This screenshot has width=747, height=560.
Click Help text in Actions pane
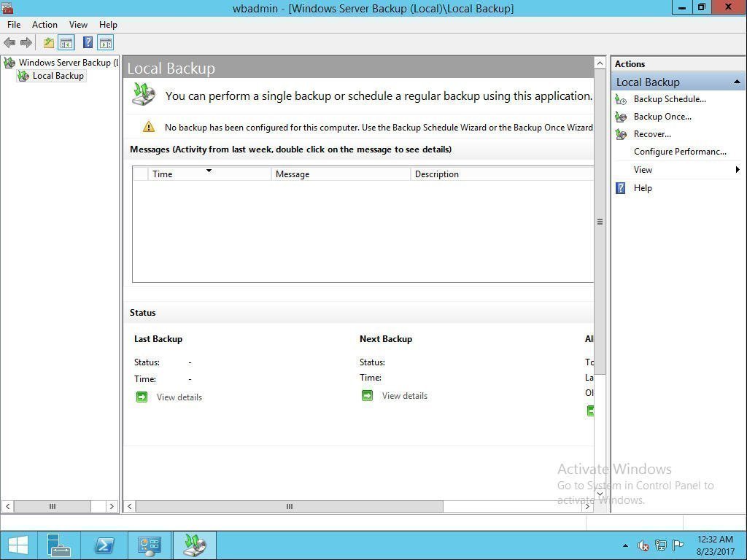[x=643, y=188]
